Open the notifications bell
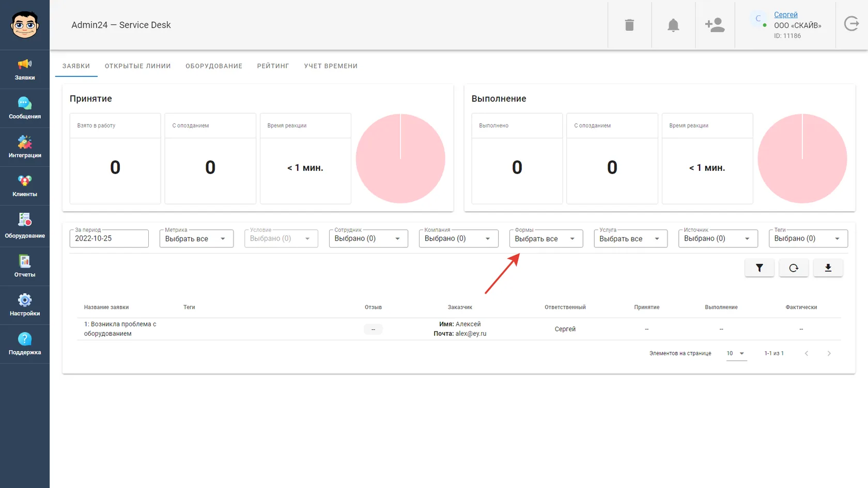The width and height of the screenshot is (868, 488). click(x=673, y=25)
